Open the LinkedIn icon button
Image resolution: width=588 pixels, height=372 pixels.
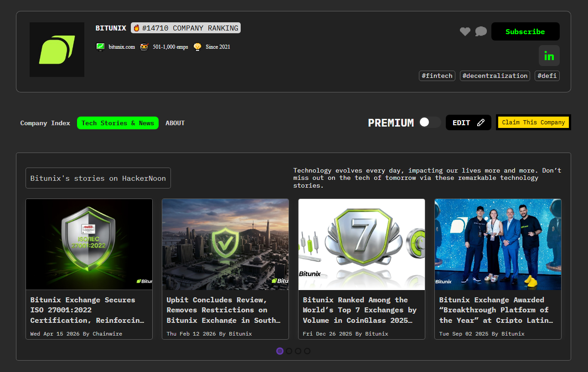(x=549, y=56)
